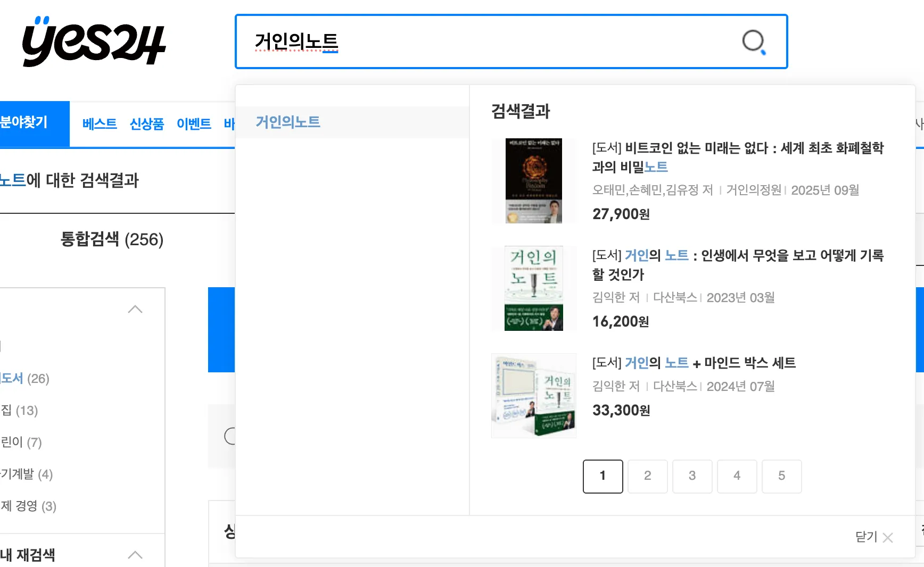
Task: Open page 2 of search results
Action: [647, 477]
